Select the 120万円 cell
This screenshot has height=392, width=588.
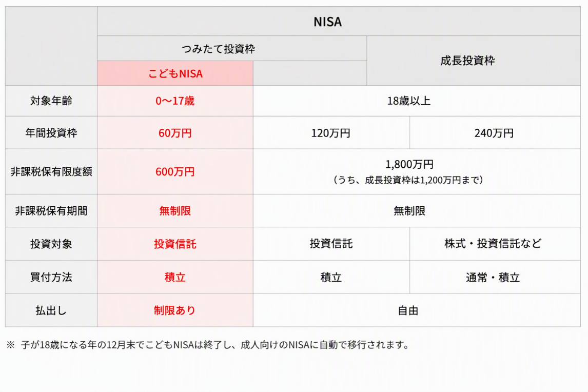click(x=331, y=133)
